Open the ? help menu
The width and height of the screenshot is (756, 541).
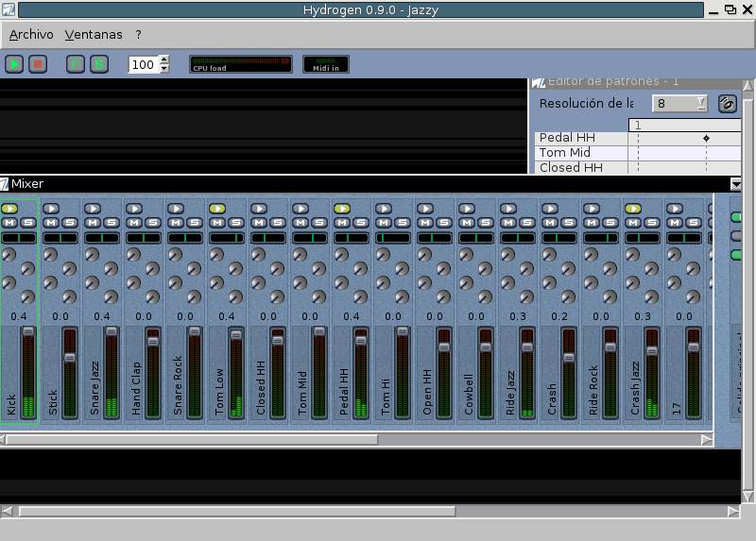138,35
